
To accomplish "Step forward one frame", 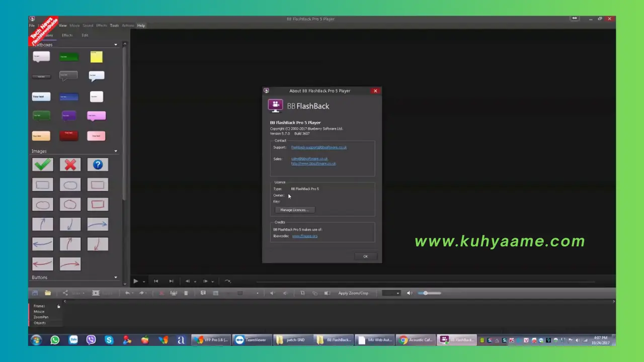I will (205, 282).
